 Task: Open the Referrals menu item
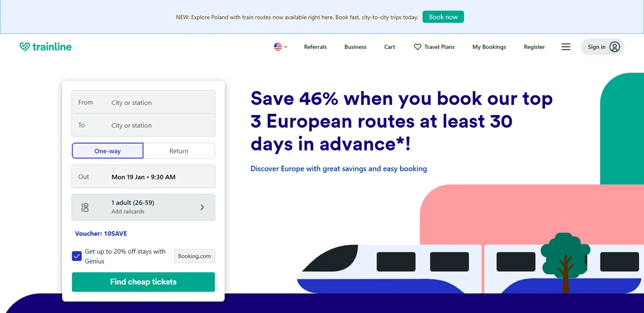point(315,47)
